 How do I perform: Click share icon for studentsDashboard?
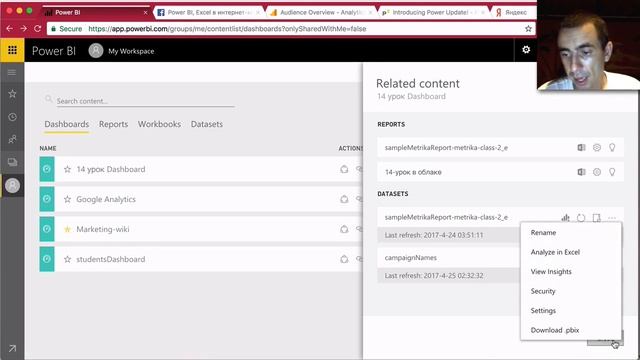click(x=344, y=259)
